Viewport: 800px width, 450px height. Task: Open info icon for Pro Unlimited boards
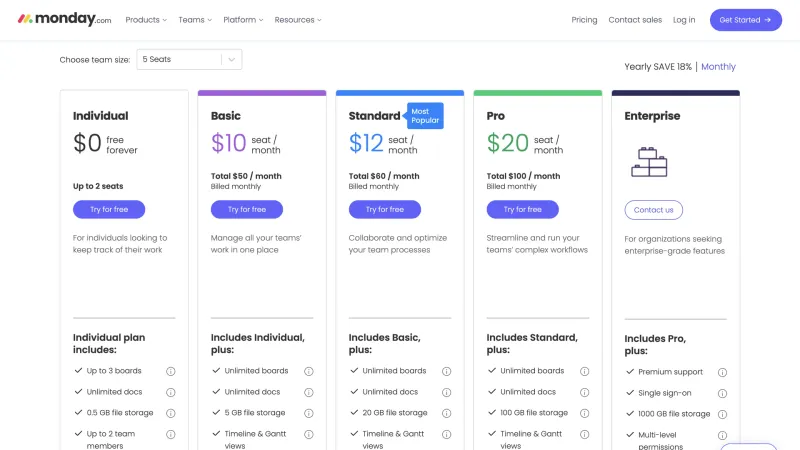(585, 371)
